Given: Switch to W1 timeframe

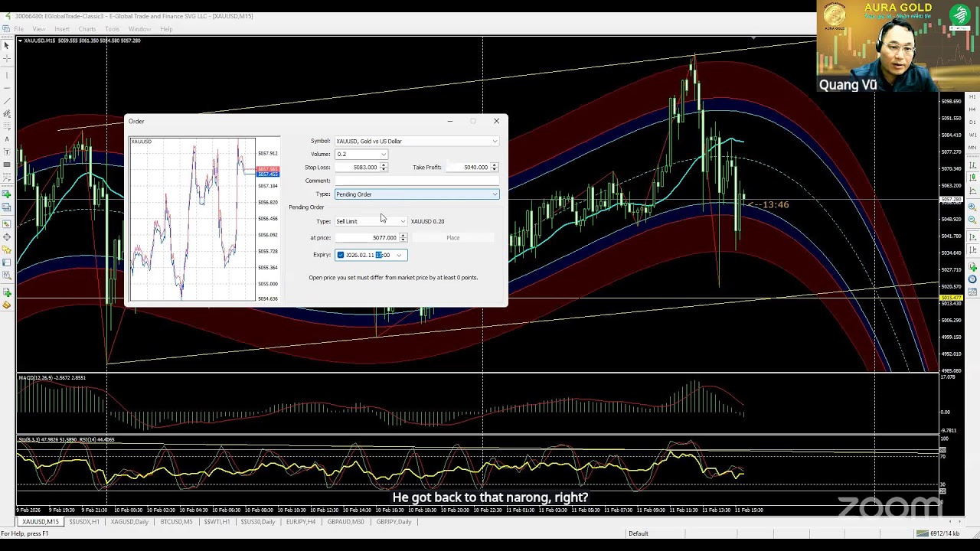Looking at the screenshot, I should pyautogui.click(x=973, y=135).
